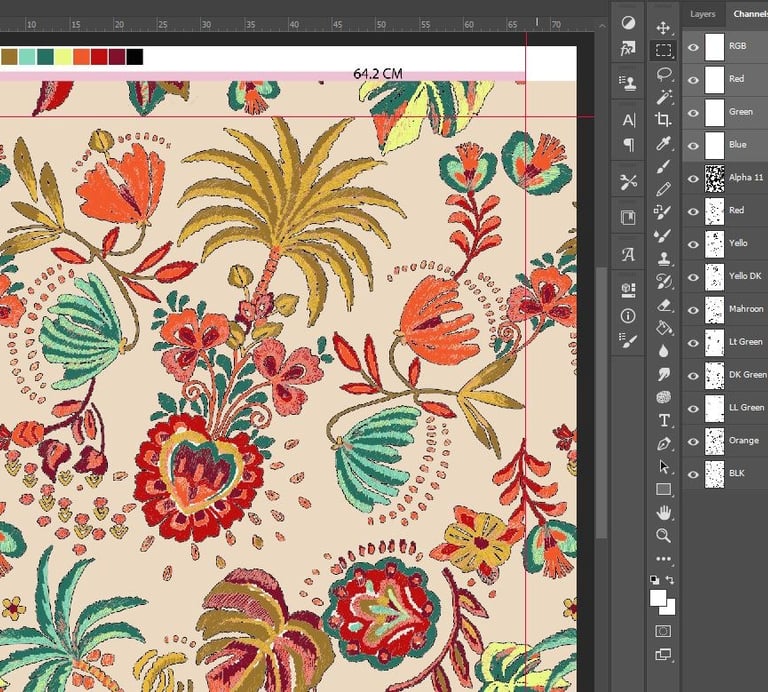Select the Sponge tool
The image size is (768, 692).
[x=663, y=397]
